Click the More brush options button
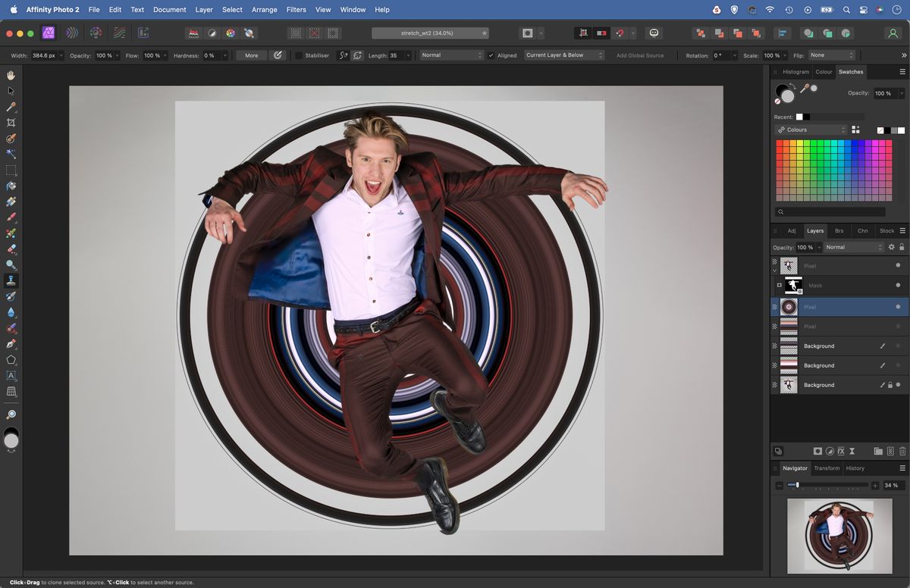Viewport: 910px width, 588px height. (x=250, y=55)
